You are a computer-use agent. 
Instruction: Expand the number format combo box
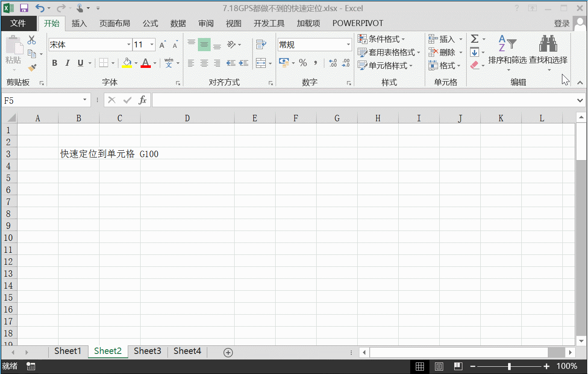coord(348,44)
